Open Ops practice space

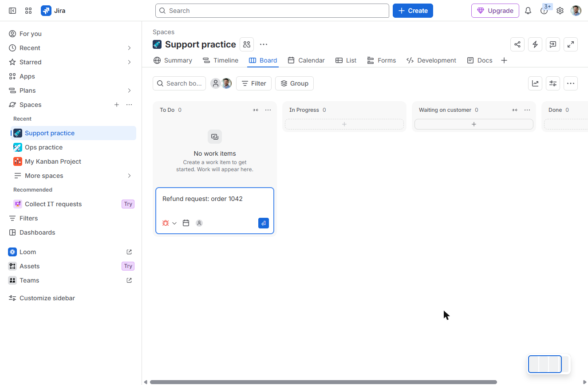point(73,147)
